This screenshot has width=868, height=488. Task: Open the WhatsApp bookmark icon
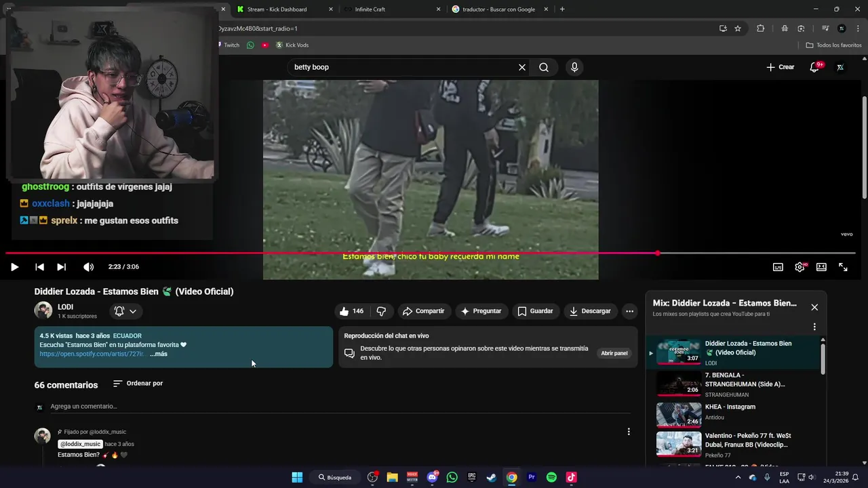(250, 45)
